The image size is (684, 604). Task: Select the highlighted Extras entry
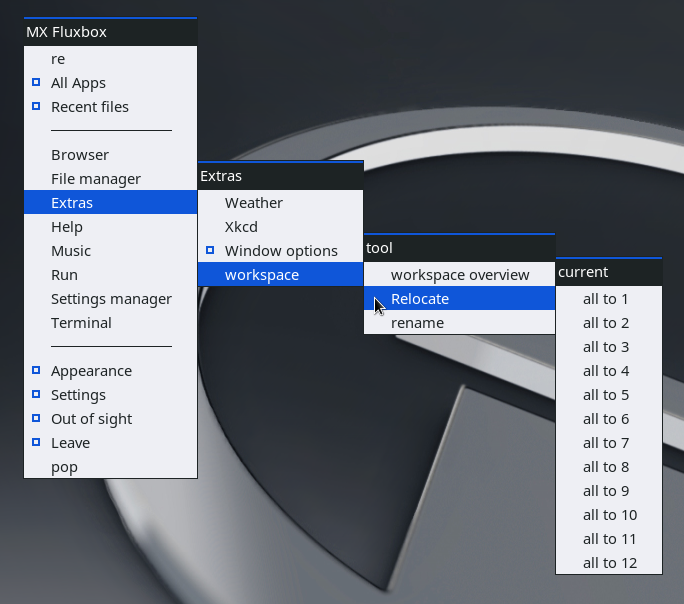[110, 202]
